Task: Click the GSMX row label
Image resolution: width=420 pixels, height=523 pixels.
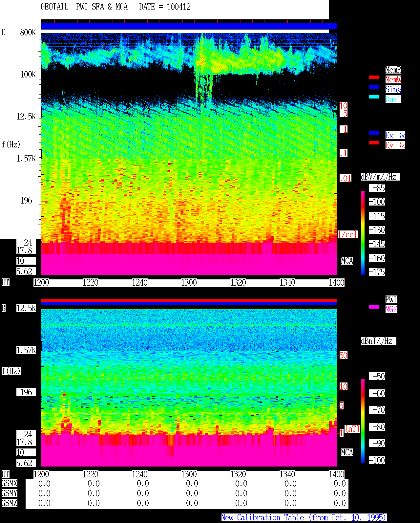Action: click(x=10, y=484)
